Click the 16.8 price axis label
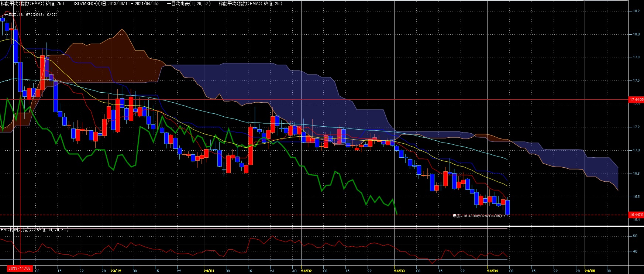This screenshot has width=644, height=274. pyautogui.click(x=636, y=174)
